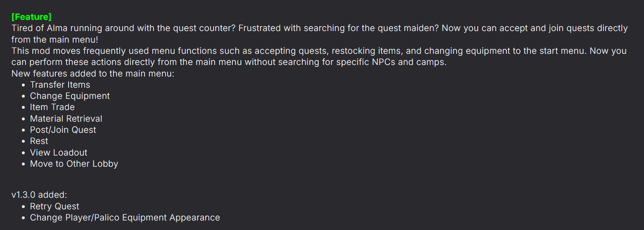Click the Post/Join Quest list item

pyautogui.click(x=63, y=130)
